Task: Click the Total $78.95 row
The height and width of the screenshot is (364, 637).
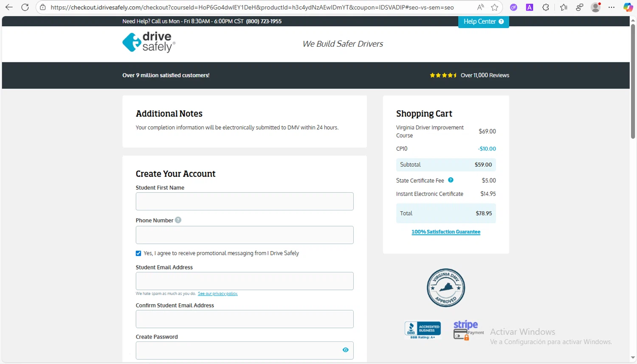Action: tap(446, 213)
